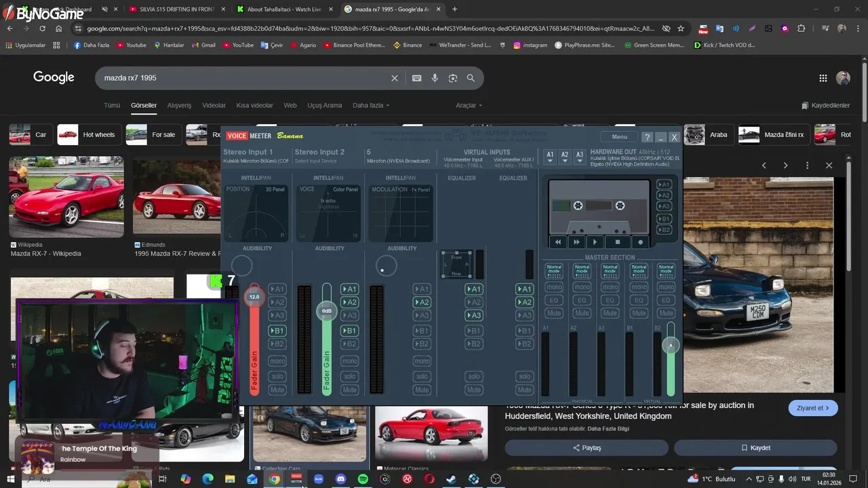This screenshot has height=488, width=868.
Task: Open Discord from the Windows taskbar
Action: pyautogui.click(x=340, y=479)
